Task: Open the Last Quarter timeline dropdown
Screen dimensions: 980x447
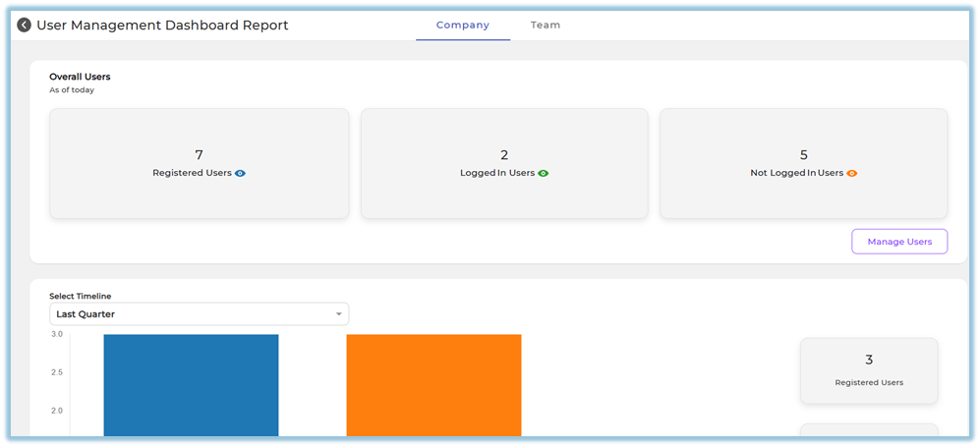Action: (x=199, y=314)
